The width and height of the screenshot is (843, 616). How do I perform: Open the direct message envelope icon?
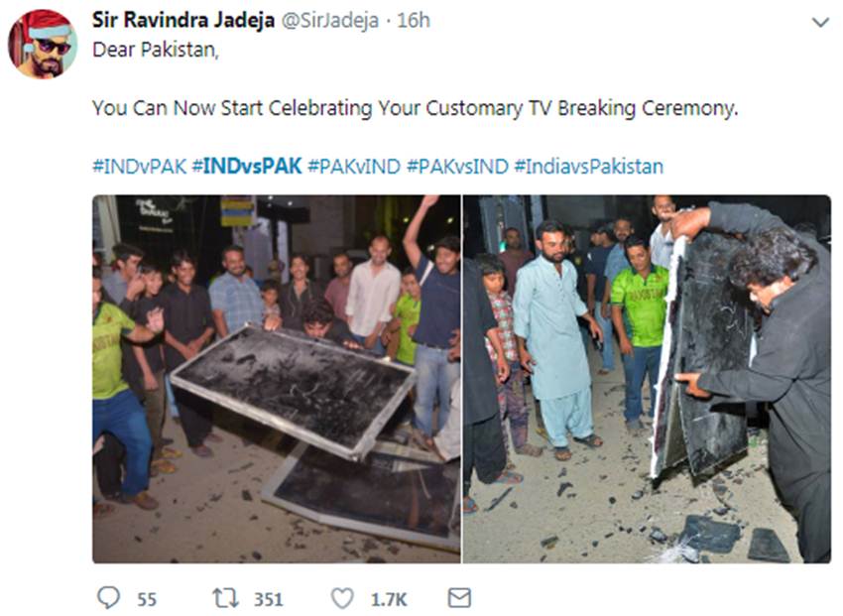[459, 598]
